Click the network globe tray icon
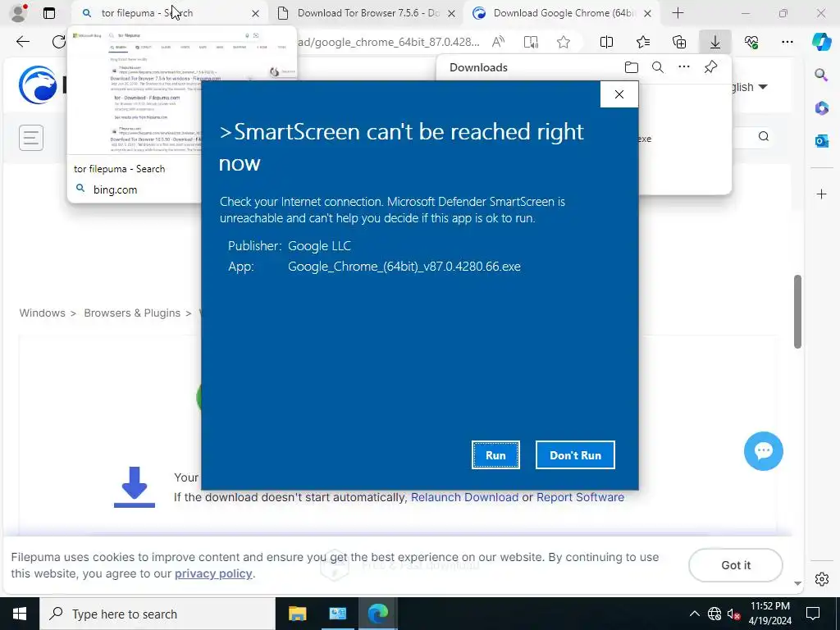 (714, 614)
